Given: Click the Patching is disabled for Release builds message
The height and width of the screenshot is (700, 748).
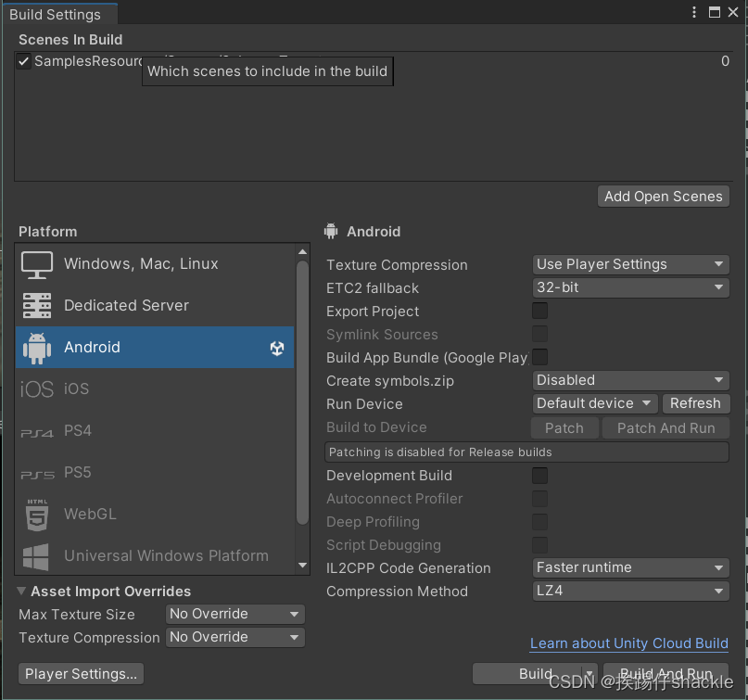Looking at the screenshot, I should click(526, 452).
